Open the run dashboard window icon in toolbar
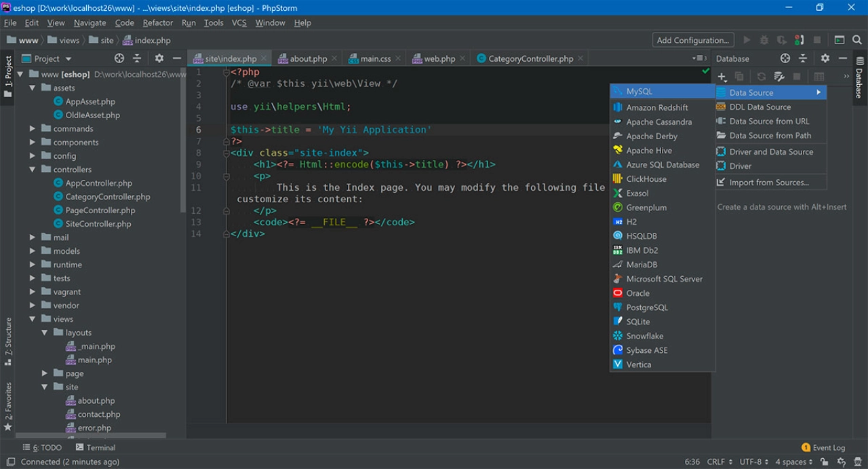 pos(840,40)
